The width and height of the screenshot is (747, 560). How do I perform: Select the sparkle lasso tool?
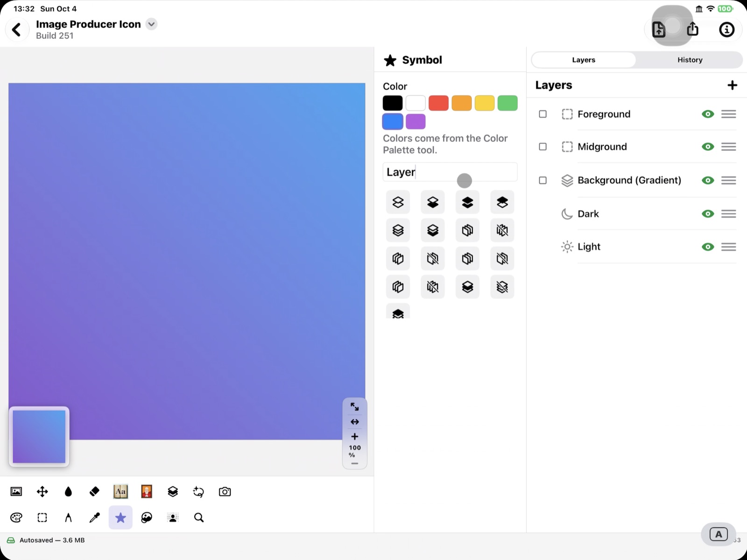pos(198,491)
